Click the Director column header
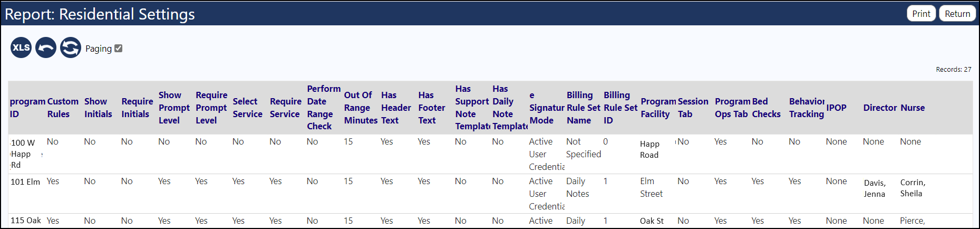 pyautogui.click(x=880, y=108)
